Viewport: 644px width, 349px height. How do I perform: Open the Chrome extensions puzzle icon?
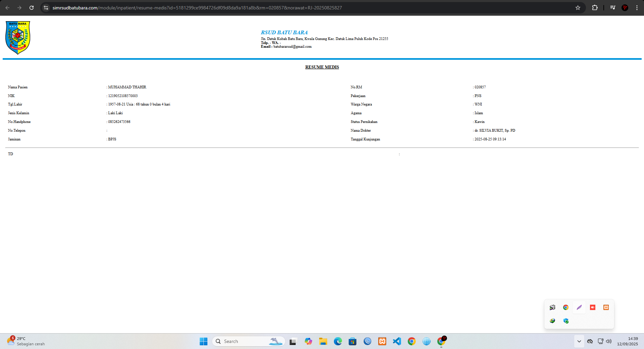(595, 8)
